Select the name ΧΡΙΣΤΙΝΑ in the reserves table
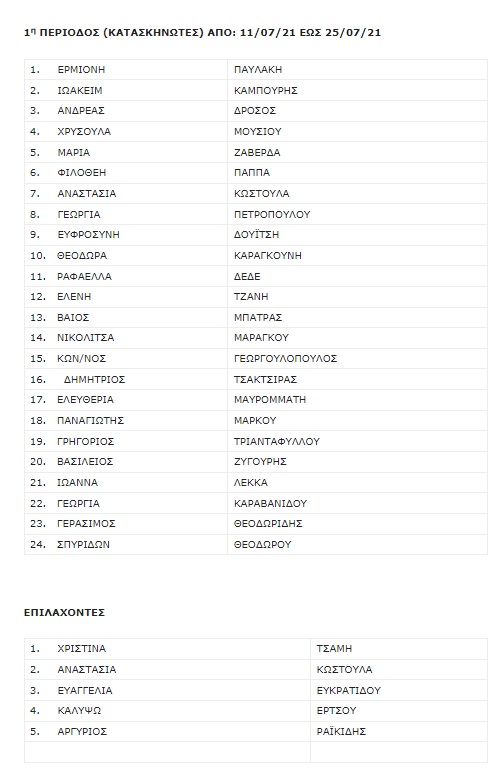The height and width of the screenshot is (774, 501). point(81,649)
